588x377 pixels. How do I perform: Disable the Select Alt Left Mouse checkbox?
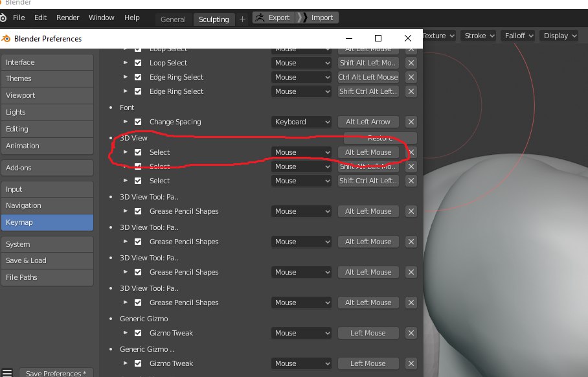pyautogui.click(x=138, y=152)
